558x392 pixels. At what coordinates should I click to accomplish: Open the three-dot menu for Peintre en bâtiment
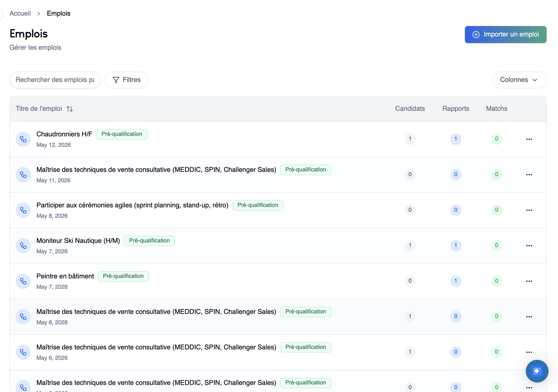click(529, 281)
